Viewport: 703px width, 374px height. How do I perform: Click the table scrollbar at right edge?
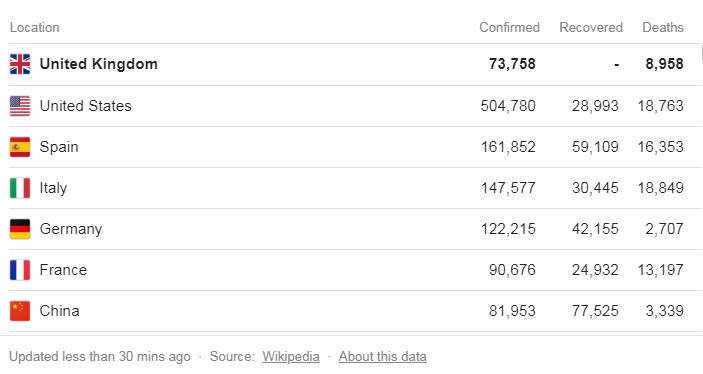tap(701, 52)
